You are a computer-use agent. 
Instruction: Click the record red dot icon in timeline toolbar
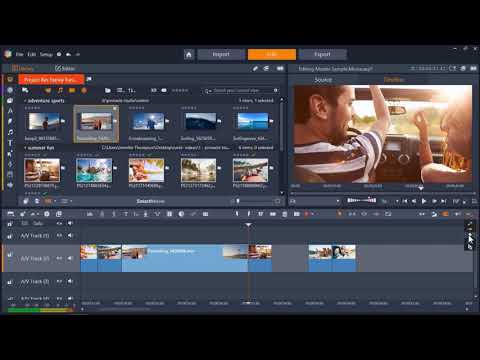(306, 214)
